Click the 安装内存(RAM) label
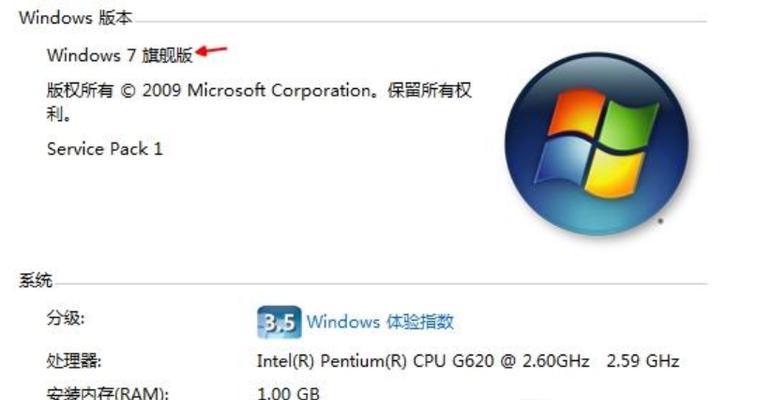 [x=108, y=394]
